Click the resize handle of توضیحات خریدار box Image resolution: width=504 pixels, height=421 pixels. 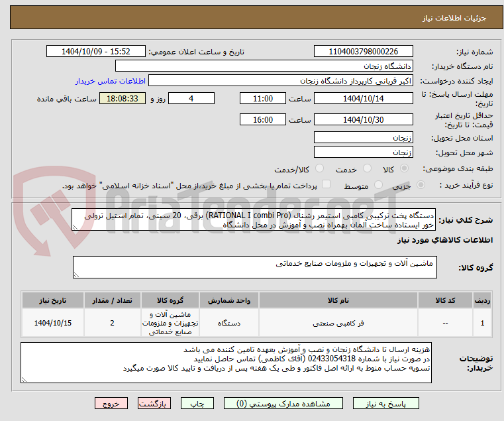[24, 380]
